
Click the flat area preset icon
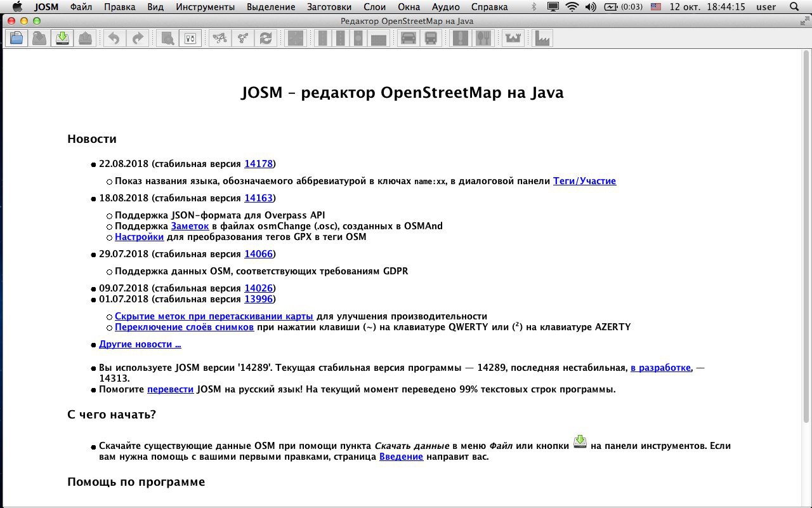pyautogui.click(x=379, y=39)
